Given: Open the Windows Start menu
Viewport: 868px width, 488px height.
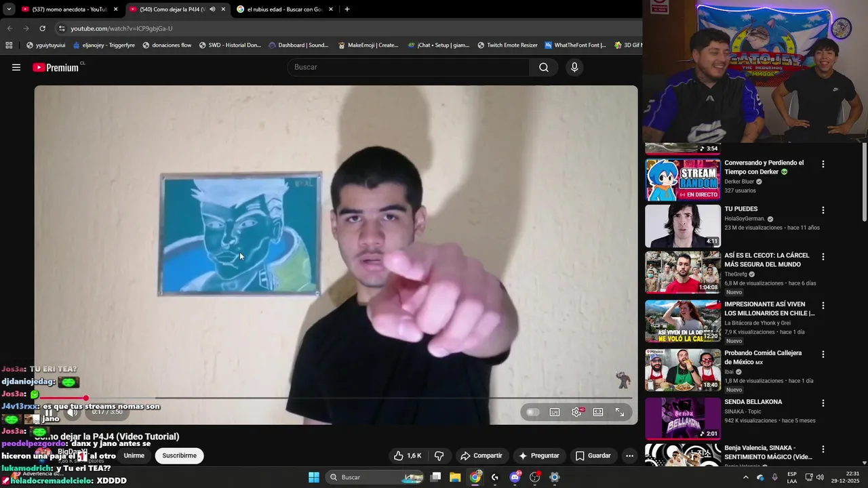Looking at the screenshot, I should [314, 477].
